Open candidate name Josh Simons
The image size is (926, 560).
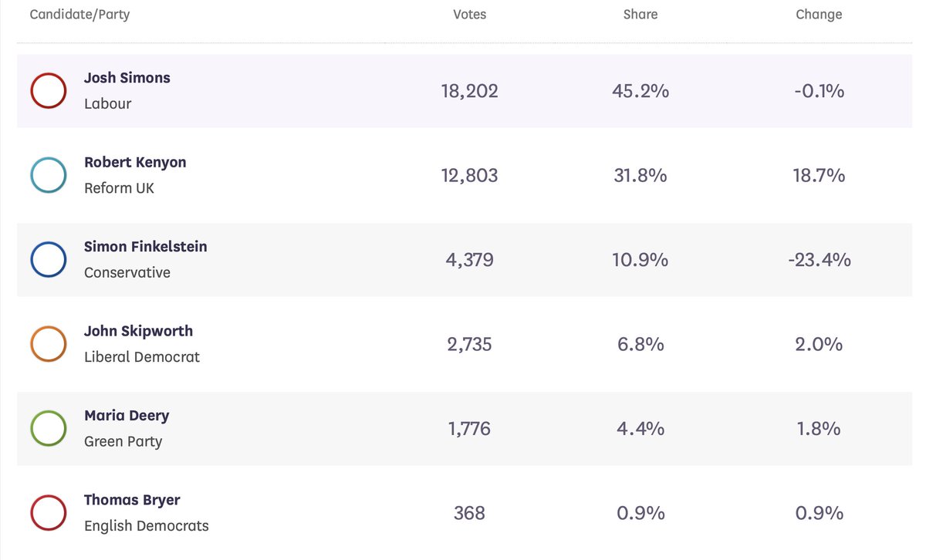127,78
